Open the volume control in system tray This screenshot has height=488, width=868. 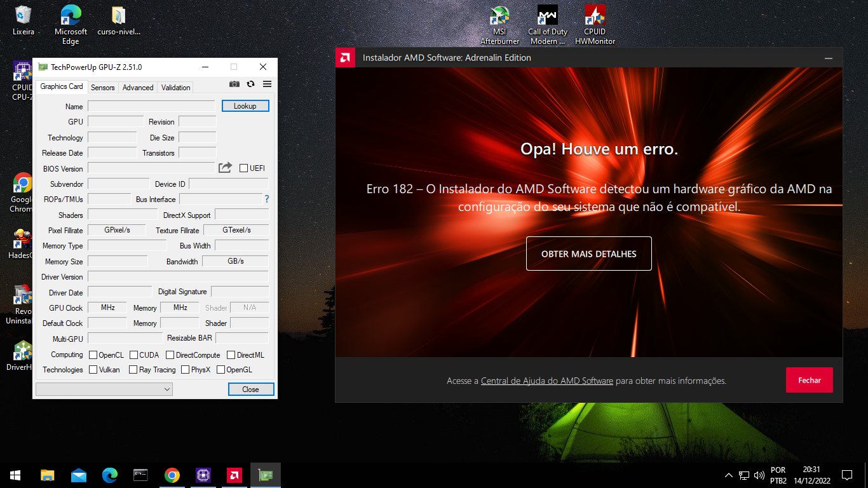(x=759, y=475)
